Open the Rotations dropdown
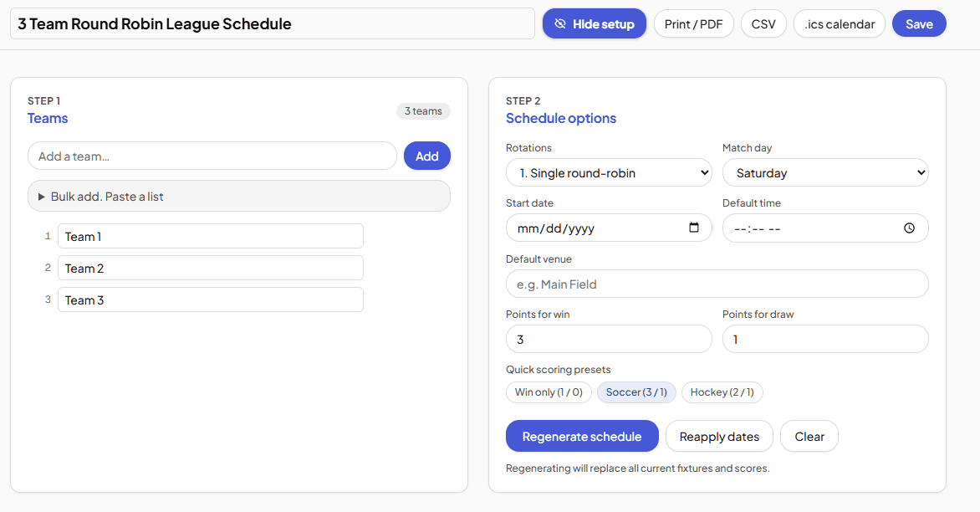This screenshot has width=980, height=512. [609, 172]
